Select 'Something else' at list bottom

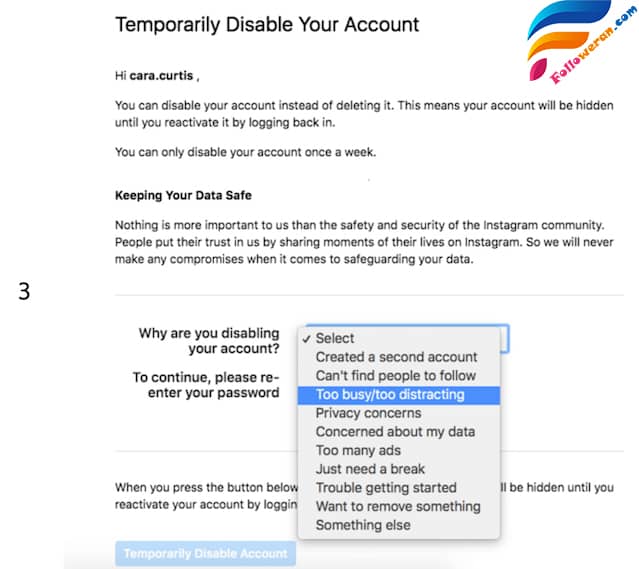(363, 525)
